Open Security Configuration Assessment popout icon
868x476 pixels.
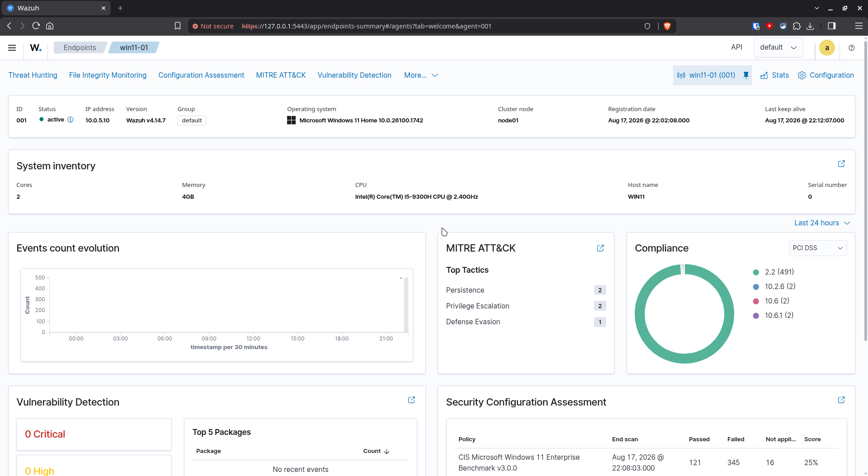coord(841,400)
